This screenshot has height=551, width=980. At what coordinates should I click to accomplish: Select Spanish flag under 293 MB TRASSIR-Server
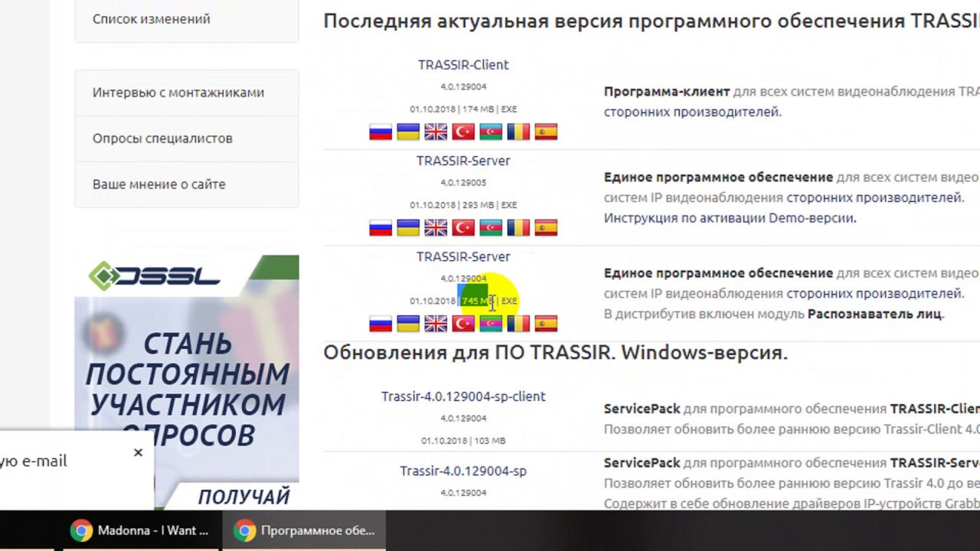(546, 227)
